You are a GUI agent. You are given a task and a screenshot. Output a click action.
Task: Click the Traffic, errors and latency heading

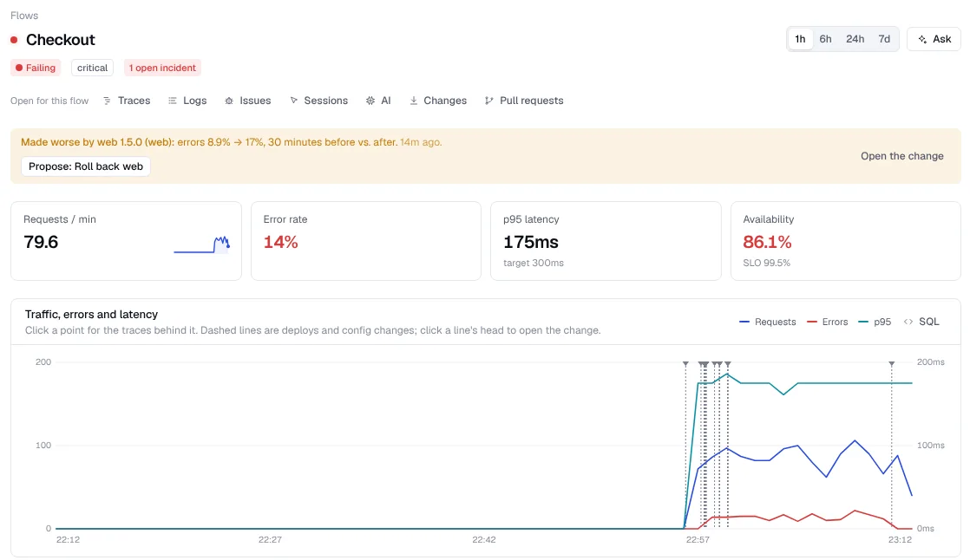tap(92, 314)
